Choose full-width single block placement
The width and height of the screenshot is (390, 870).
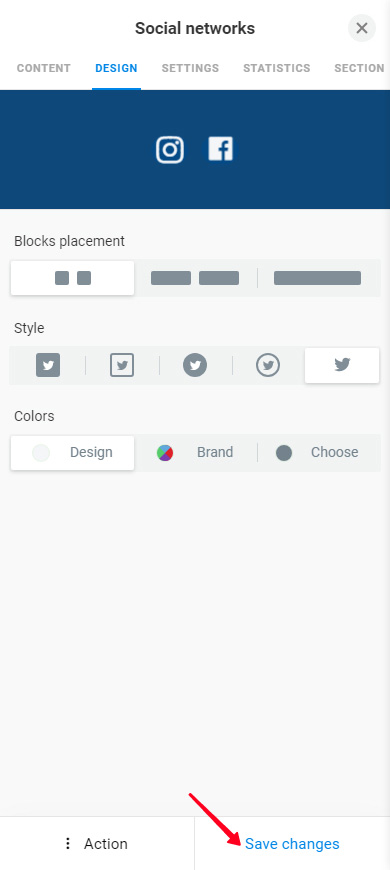tap(318, 278)
